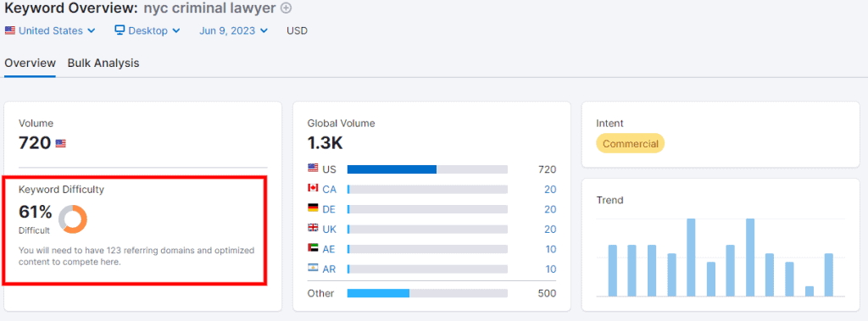
Task: Open the Jun 9, 2023 date dropdown
Action: point(234,30)
